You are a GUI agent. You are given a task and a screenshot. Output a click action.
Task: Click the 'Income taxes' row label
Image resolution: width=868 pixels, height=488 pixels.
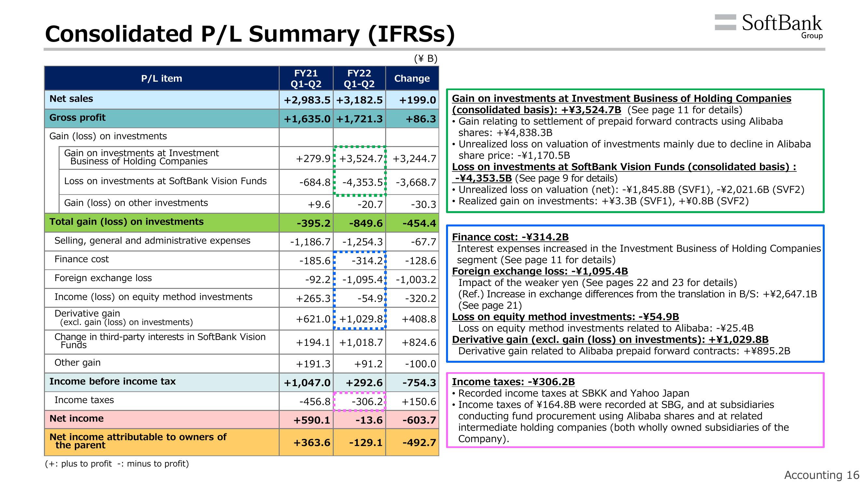tap(84, 400)
